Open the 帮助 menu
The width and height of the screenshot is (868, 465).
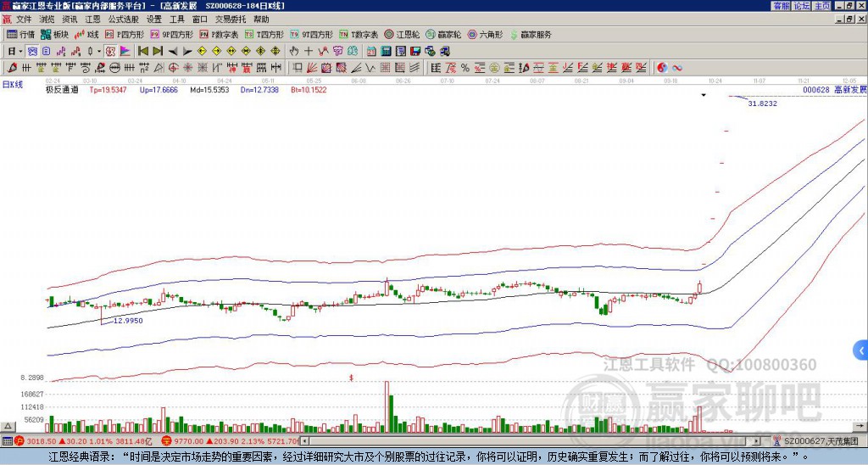click(261, 20)
